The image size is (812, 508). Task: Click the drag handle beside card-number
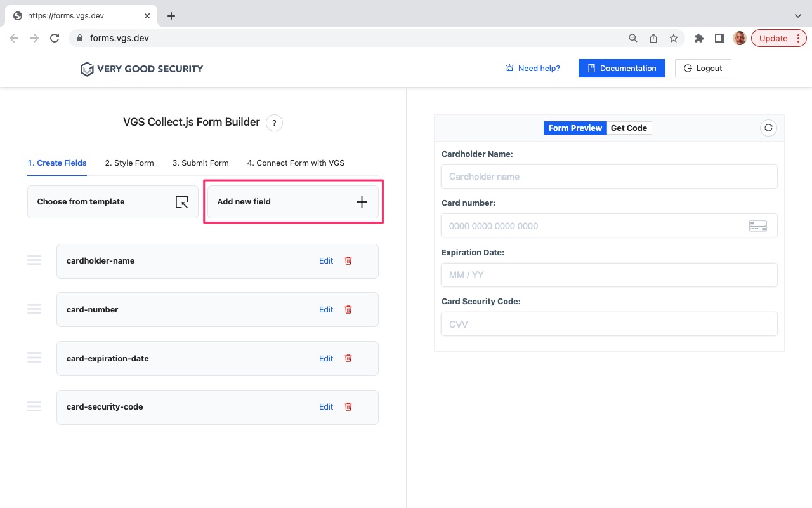pyautogui.click(x=34, y=309)
